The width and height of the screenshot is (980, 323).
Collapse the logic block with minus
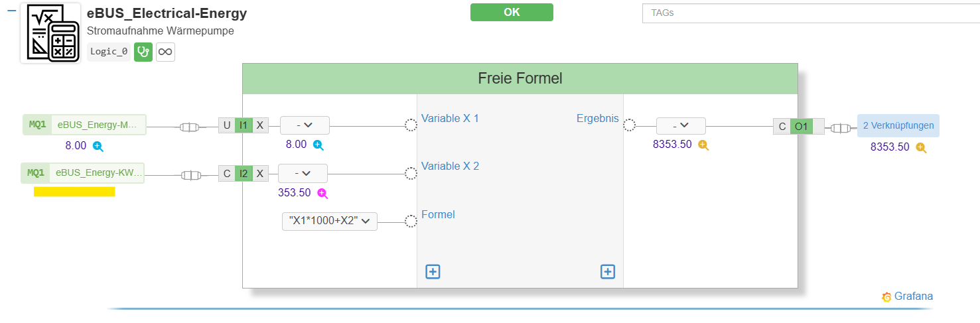point(11,10)
